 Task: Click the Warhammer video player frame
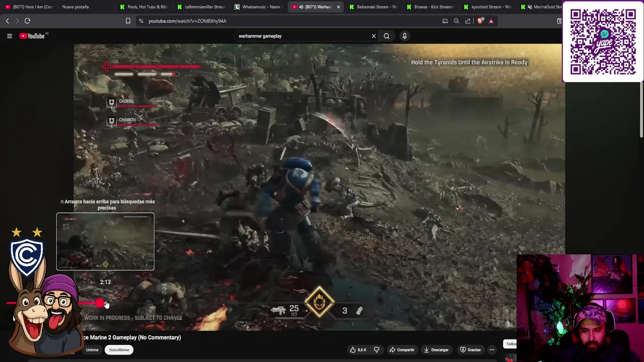click(x=319, y=187)
